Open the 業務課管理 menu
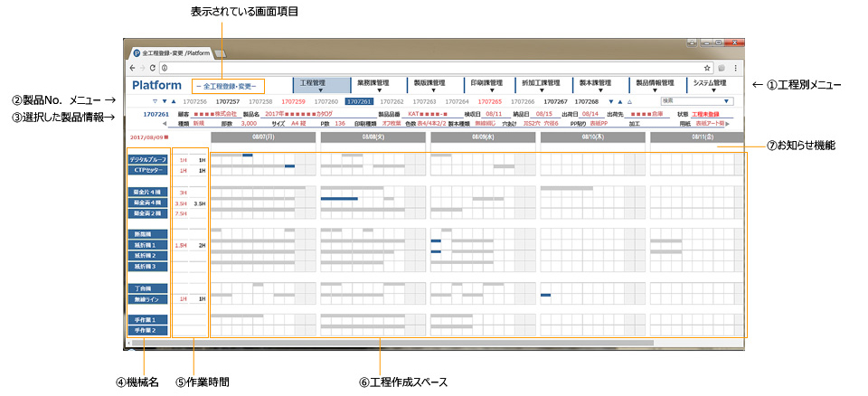Image resolution: width=868 pixels, height=396 pixels. point(379,85)
